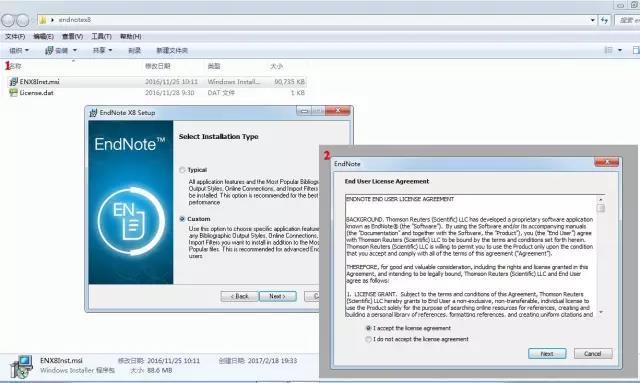Click the Explorer back navigation arrow
Image resolution: width=640 pixels, height=383 pixels.
8,20
